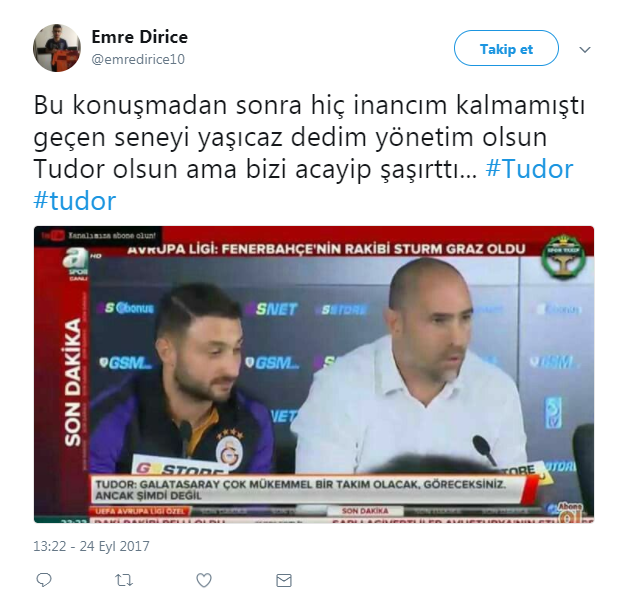626x603 pixels.
Task: Open the 13:22 - 24 Eyl 2017 timestamp
Action: click(x=91, y=546)
